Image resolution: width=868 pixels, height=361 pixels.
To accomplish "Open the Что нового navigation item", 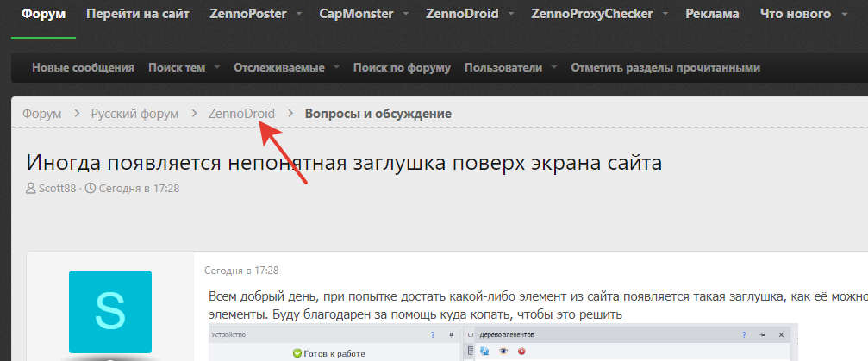I will click(796, 14).
